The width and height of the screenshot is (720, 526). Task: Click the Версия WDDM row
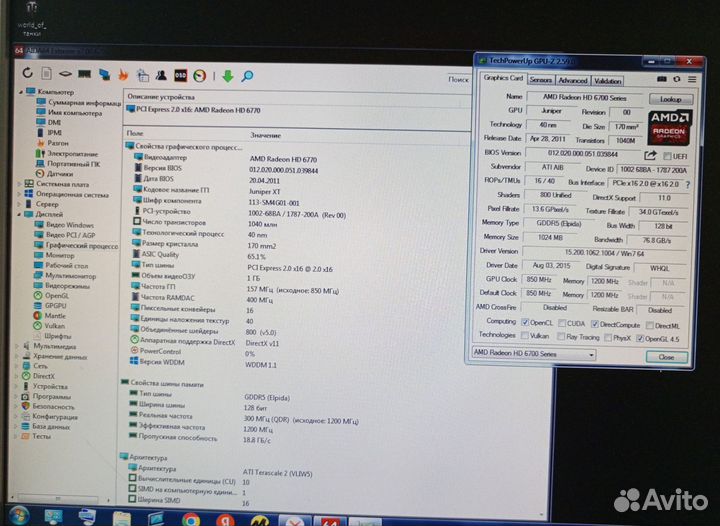tap(204, 363)
